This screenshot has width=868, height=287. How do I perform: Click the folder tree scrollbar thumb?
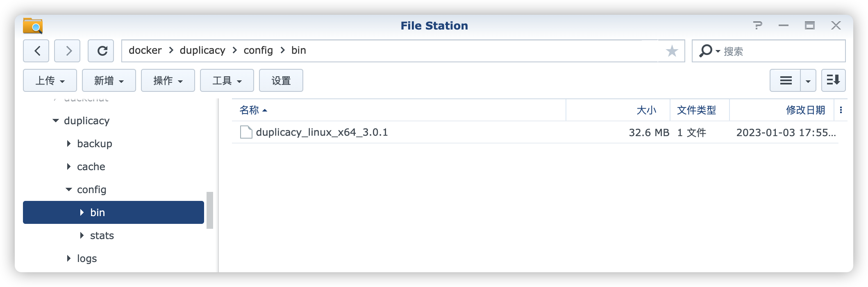point(210,210)
